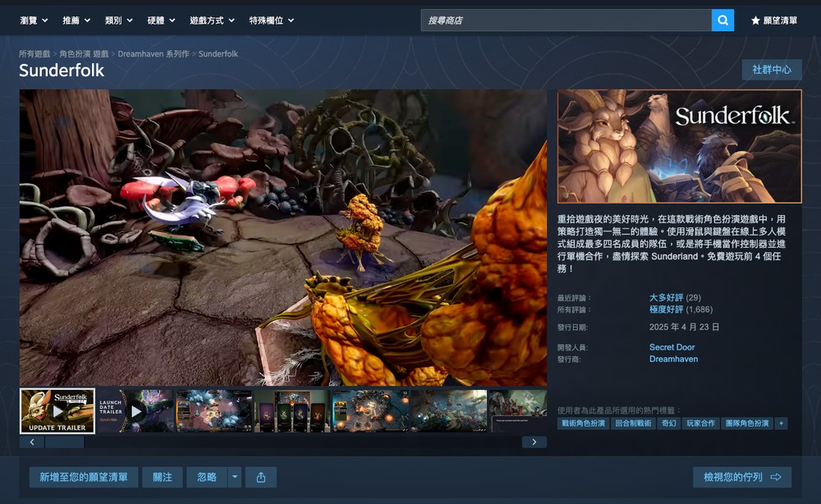Select the card selection screenshot thumbnail
This screenshot has height=504, width=821.
pyautogui.click(x=291, y=411)
